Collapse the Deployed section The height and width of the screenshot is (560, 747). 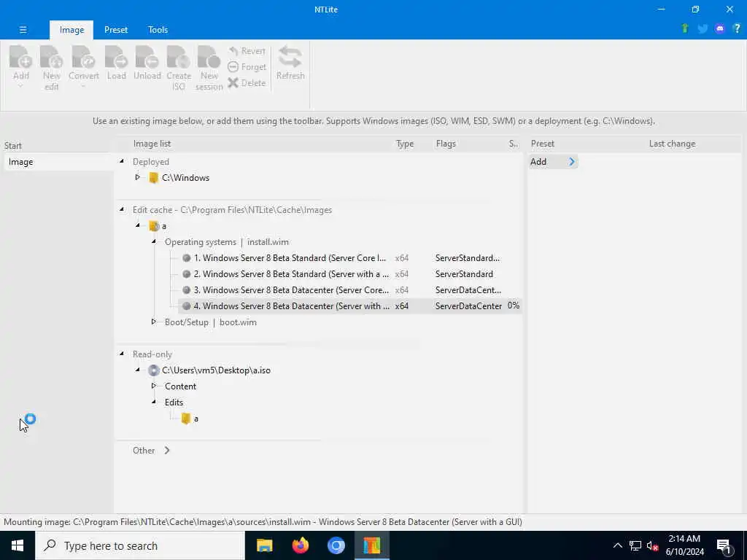pos(122,161)
